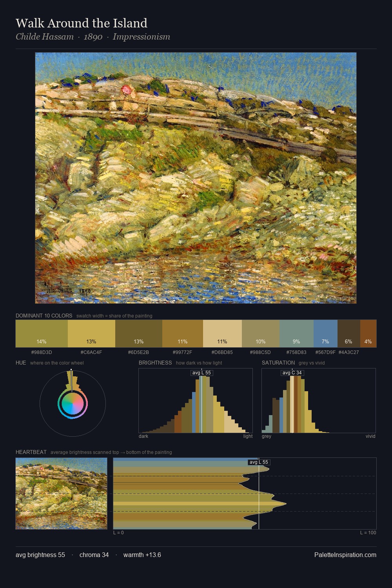392x588 pixels.
Task: Click the Childe Hassam subtitle line
Action: click(93, 37)
